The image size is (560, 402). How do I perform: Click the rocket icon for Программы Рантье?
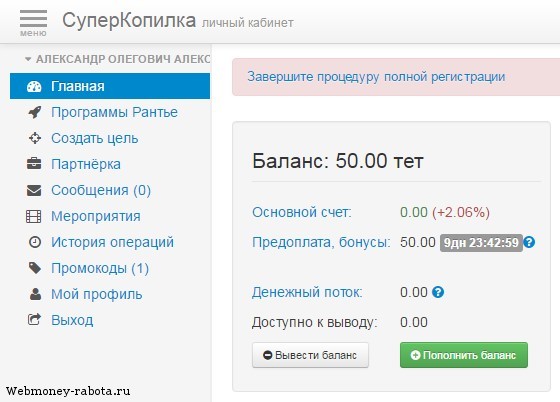click(x=35, y=112)
